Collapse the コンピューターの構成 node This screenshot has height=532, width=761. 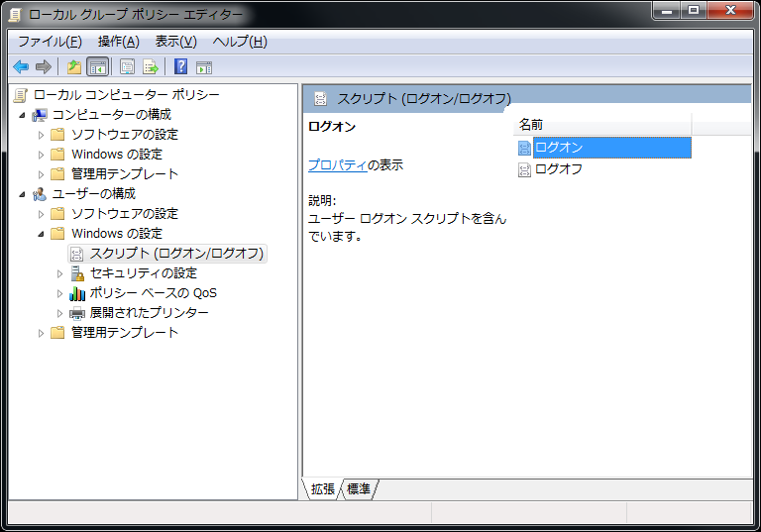(x=23, y=115)
